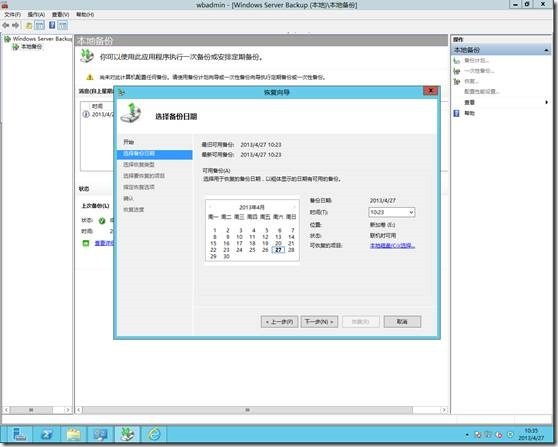Open the 查看(V) menu
Image resolution: width=558 pixels, height=447 pixels.
[60, 15]
